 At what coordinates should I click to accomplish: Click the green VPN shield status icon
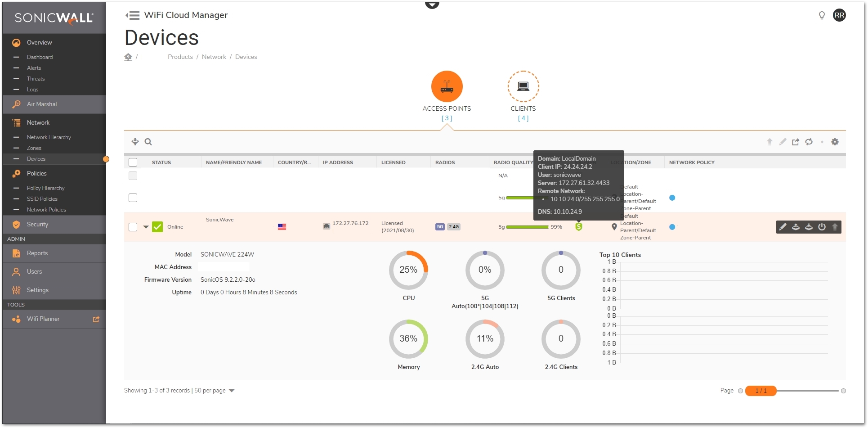tap(579, 226)
